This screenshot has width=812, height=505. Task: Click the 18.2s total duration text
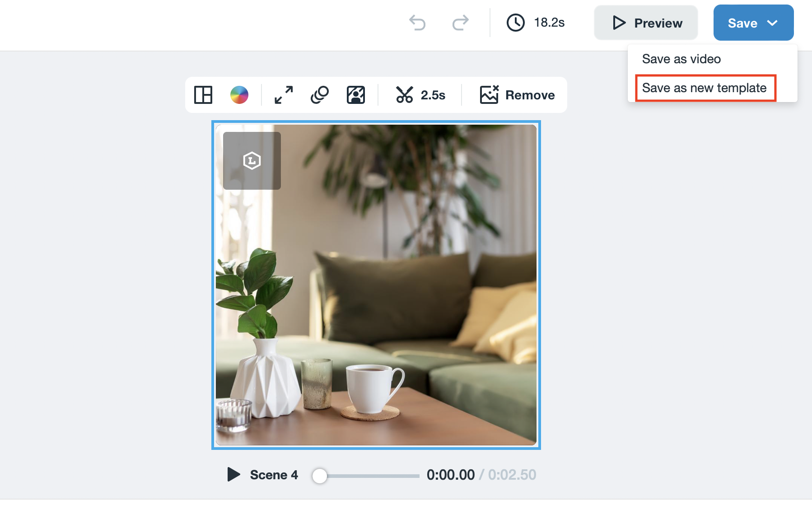[549, 23]
